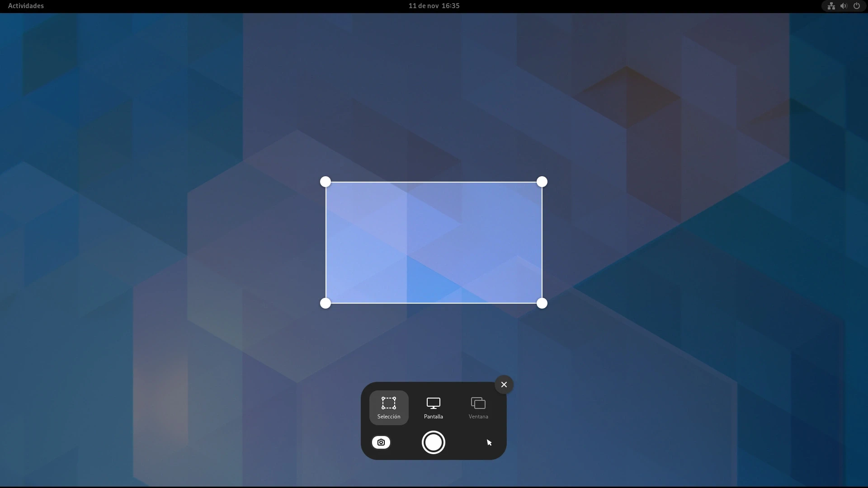Screen dimensions: 868x488
Task: Click the top border of selection rectangle
Action: [434, 182]
